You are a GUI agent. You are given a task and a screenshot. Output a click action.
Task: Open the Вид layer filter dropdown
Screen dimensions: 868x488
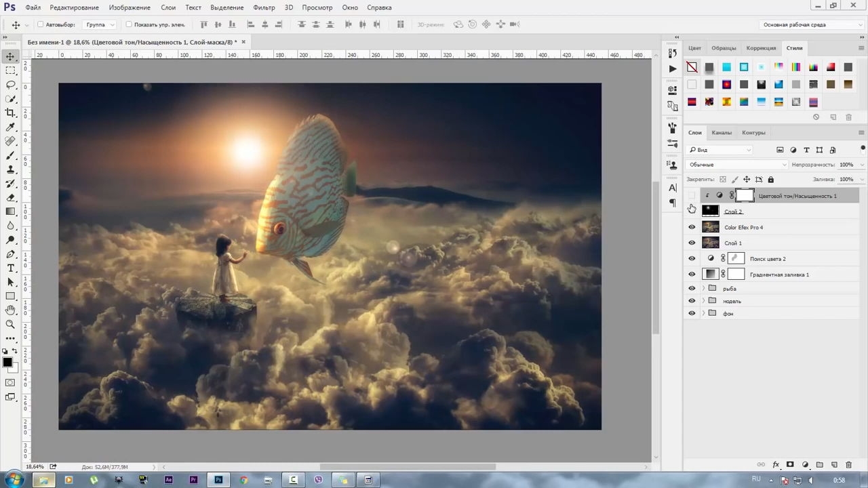pyautogui.click(x=721, y=150)
